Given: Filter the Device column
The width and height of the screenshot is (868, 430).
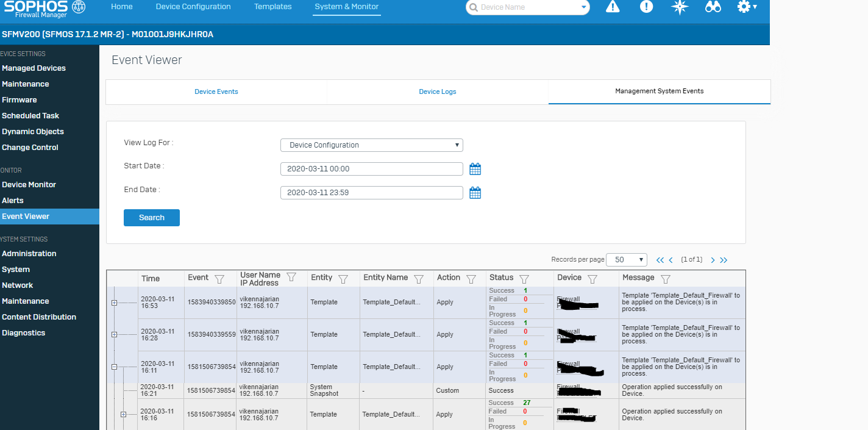Looking at the screenshot, I should point(592,279).
